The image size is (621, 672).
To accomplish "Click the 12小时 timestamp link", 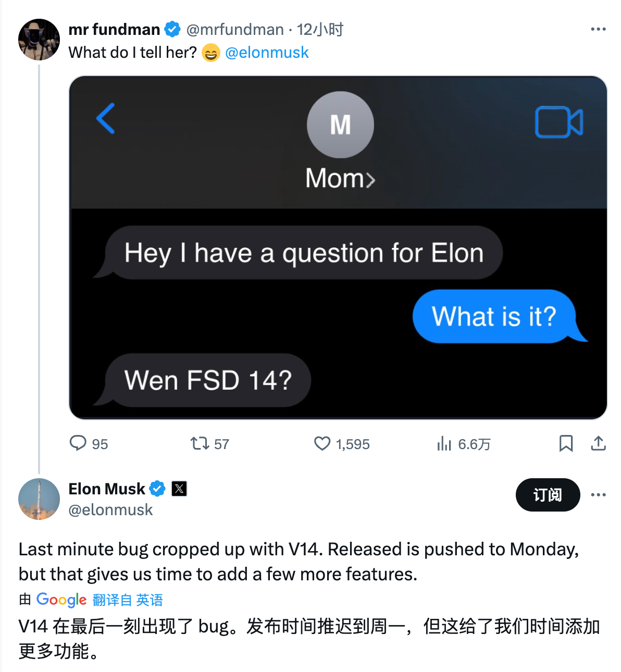I will click(320, 29).
